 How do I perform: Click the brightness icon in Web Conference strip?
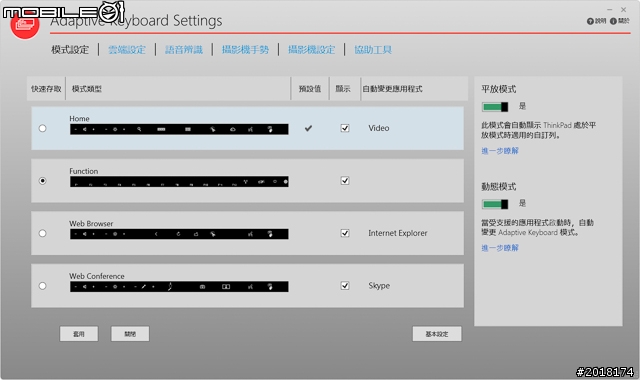coord(115,287)
